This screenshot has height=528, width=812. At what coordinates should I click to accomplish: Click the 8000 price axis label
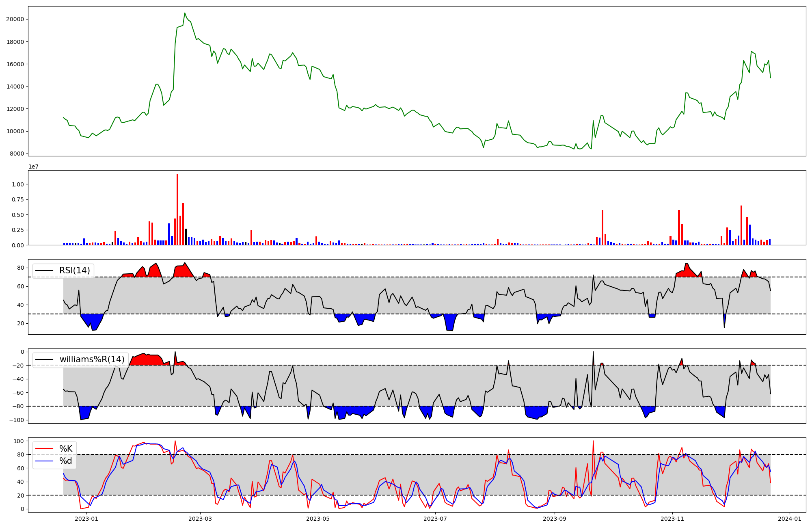click(x=16, y=154)
